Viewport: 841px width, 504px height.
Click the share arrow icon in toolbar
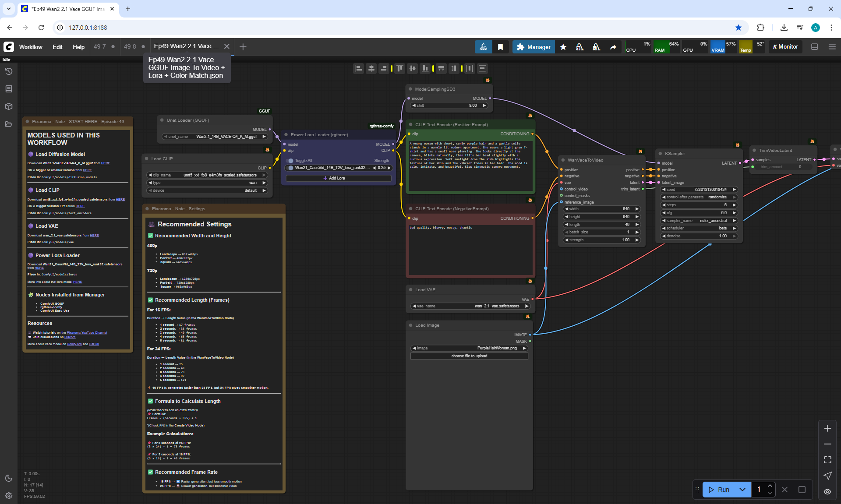click(x=613, y=47)
